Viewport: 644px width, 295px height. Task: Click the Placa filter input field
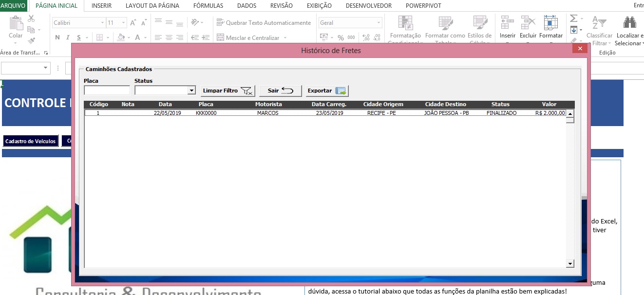click(x=107, y=91)
